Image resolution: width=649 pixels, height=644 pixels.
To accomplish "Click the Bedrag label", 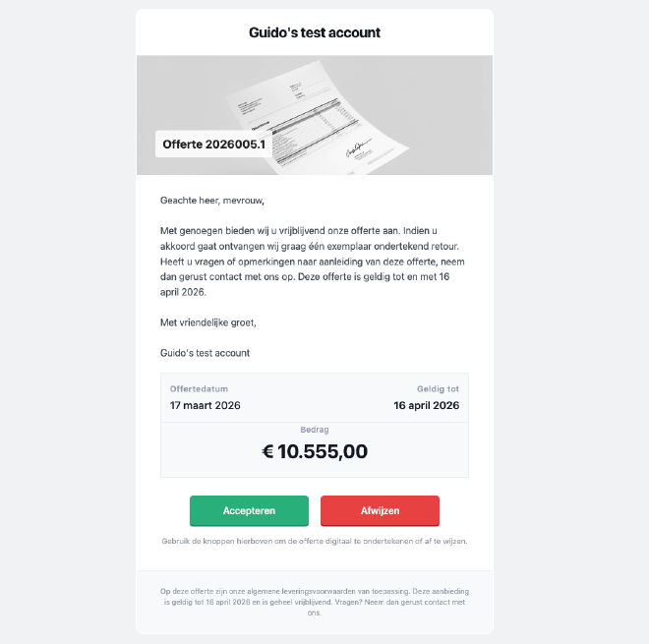I will (x=315, y=430).
